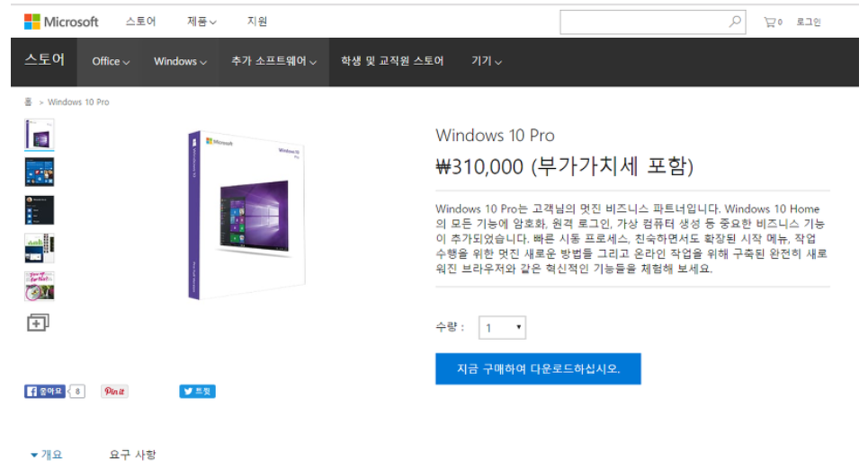Open the 수량 quantity dropdown
This screenshot has width=868, height=461.
[502, 328]
